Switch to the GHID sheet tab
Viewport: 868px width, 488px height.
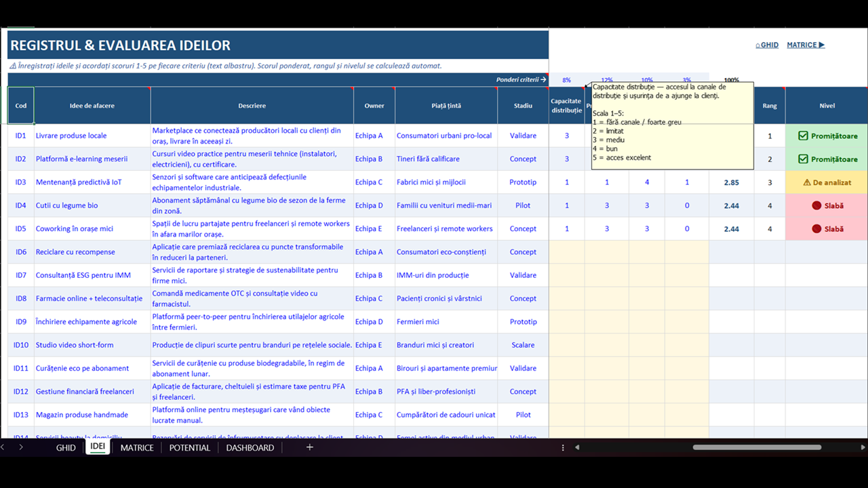[x=66, y=447]
